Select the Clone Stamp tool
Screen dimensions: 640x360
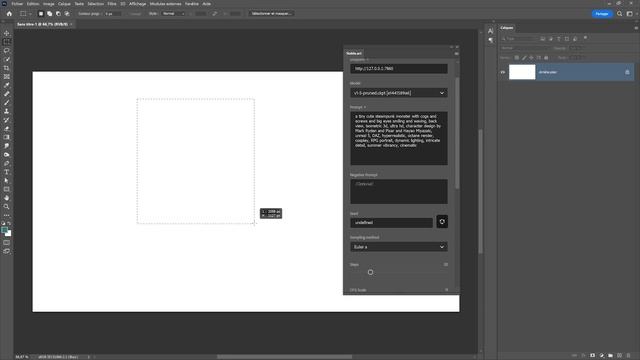pyautogui.click(x=7, y=111)
